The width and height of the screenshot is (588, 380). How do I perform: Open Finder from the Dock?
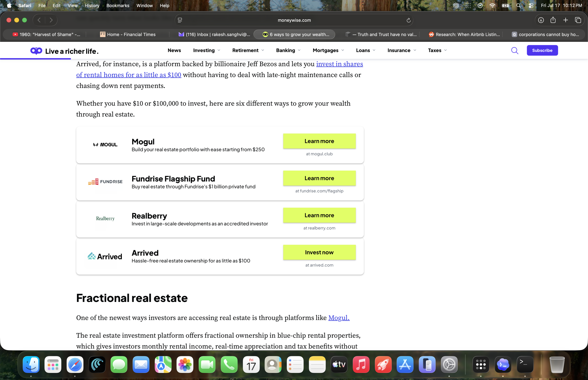pyautogui.click(x=31, y=364)
